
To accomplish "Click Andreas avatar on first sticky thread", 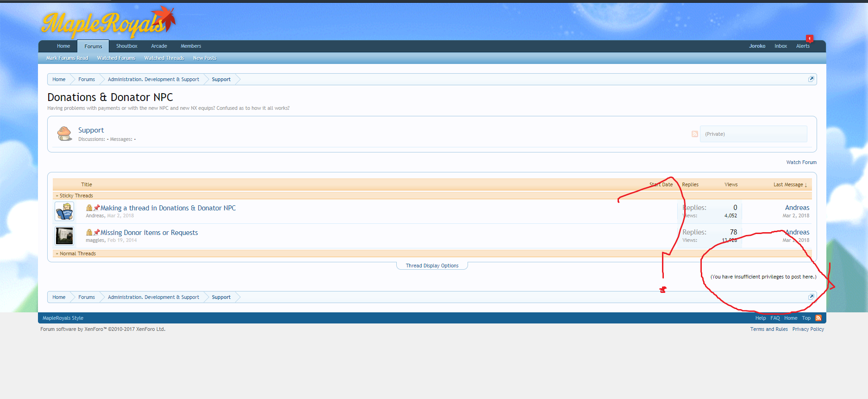I will pyautogui.click(x=64, y=211).
